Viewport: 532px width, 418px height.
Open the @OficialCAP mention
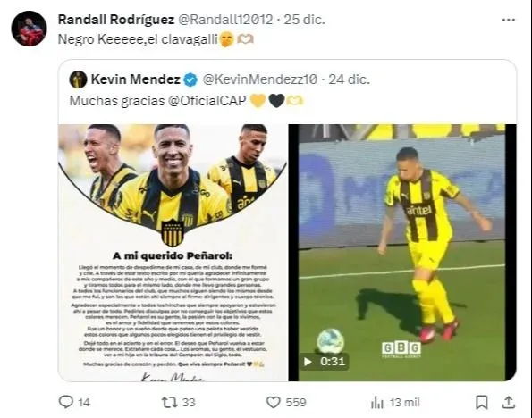click(207, 101)
